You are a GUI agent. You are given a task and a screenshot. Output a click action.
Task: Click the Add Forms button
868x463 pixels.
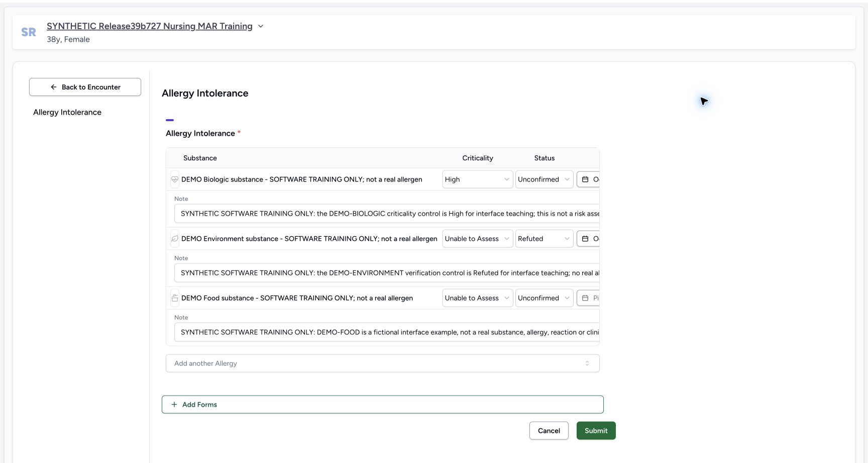click(x=383, y=405)
